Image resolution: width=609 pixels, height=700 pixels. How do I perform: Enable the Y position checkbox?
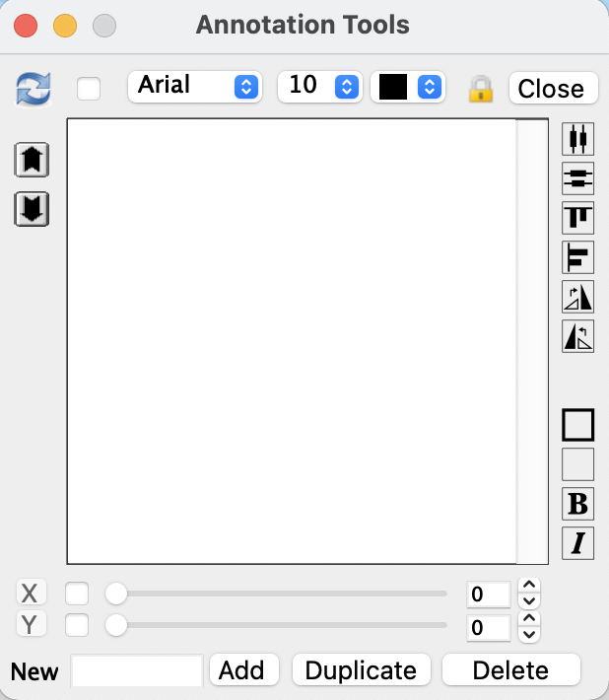(x=77, y=624)
